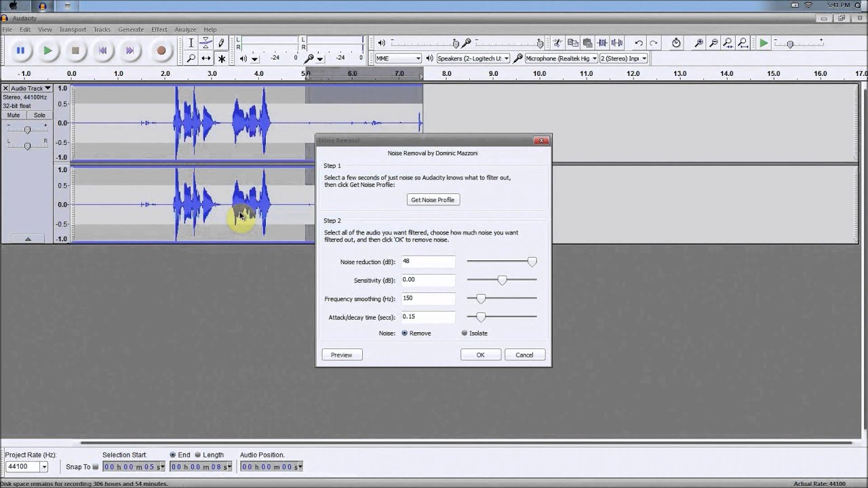Solo the Audio Track

[39, 115]
